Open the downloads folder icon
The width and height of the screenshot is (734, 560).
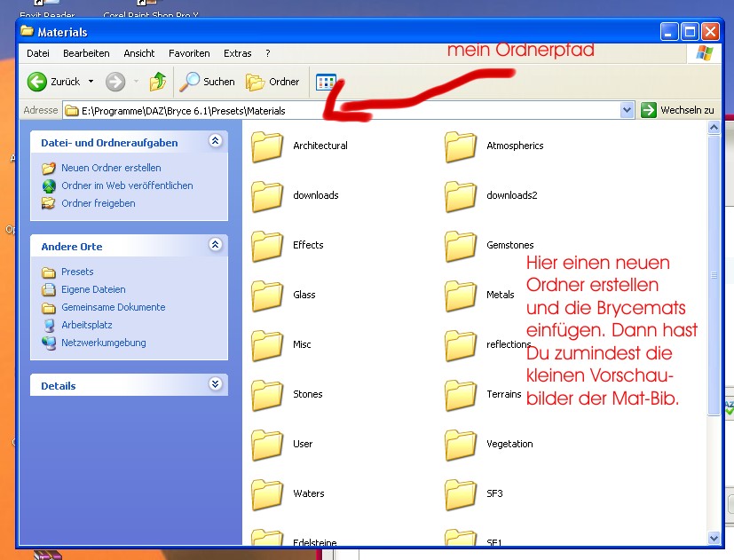tap(267, 196)
